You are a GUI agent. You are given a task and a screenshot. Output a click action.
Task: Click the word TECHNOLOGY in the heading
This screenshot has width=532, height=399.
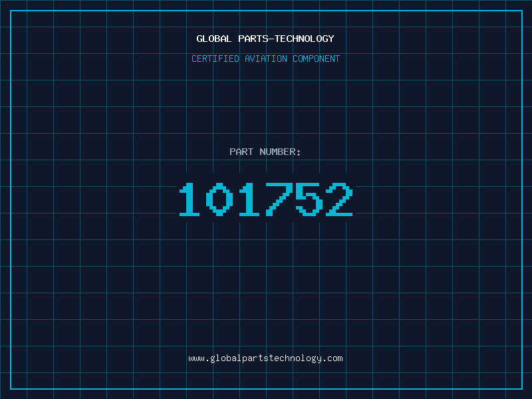(x=305, y=39)
